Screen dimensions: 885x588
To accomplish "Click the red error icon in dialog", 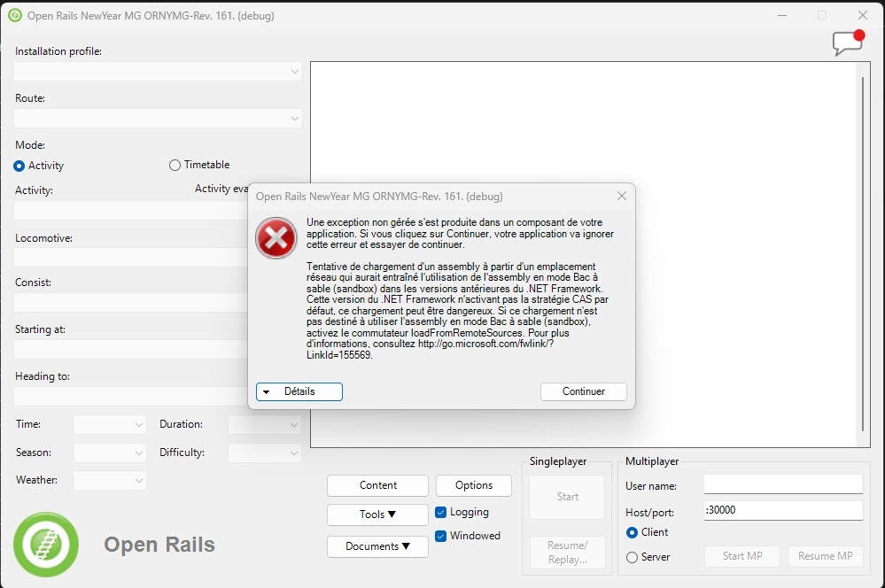I will pyautogui.click(x=276, y=238).
